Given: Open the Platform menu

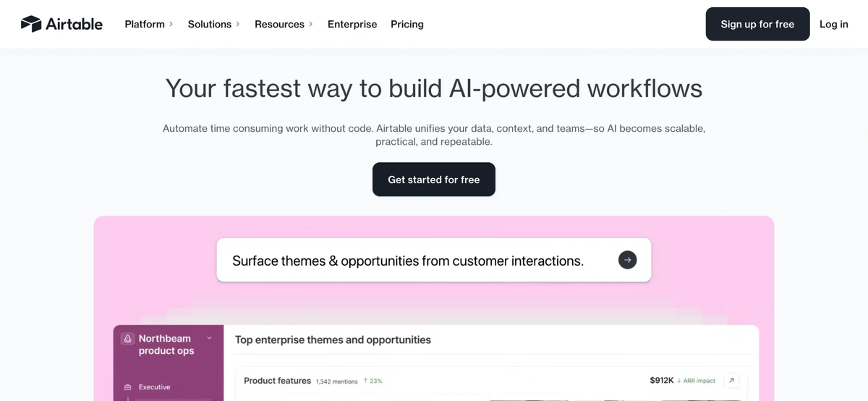Looking at the screenshot, I should tap(149, 24).
